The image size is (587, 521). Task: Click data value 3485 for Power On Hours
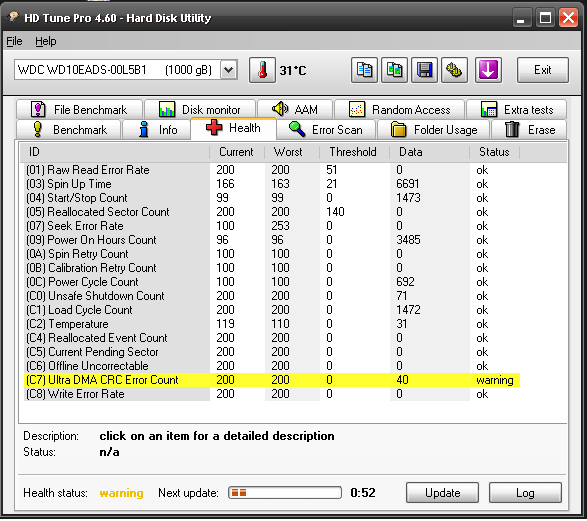click(408, 240)
